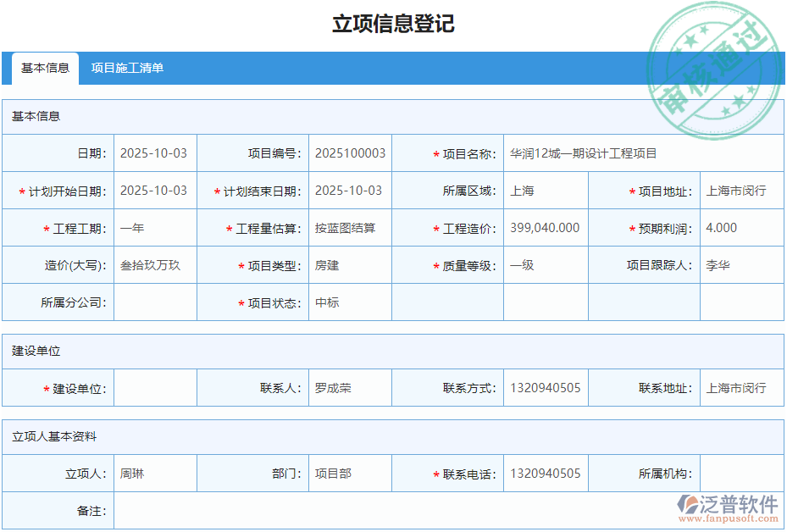Open the 质量等级 dropdown showing 一级
The width and height of the screenshot is (787, 532).
click(546, 264)
